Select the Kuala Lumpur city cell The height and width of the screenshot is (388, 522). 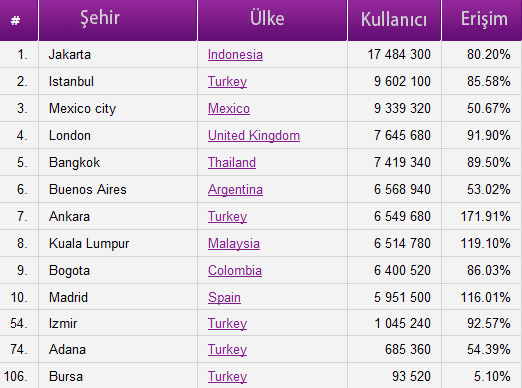(x=118, y=244)
